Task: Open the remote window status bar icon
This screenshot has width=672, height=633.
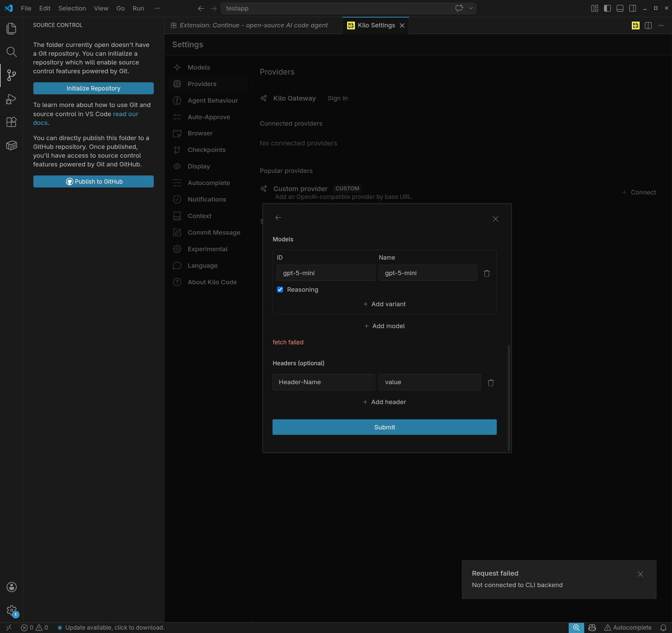Action: coord(9,628)
